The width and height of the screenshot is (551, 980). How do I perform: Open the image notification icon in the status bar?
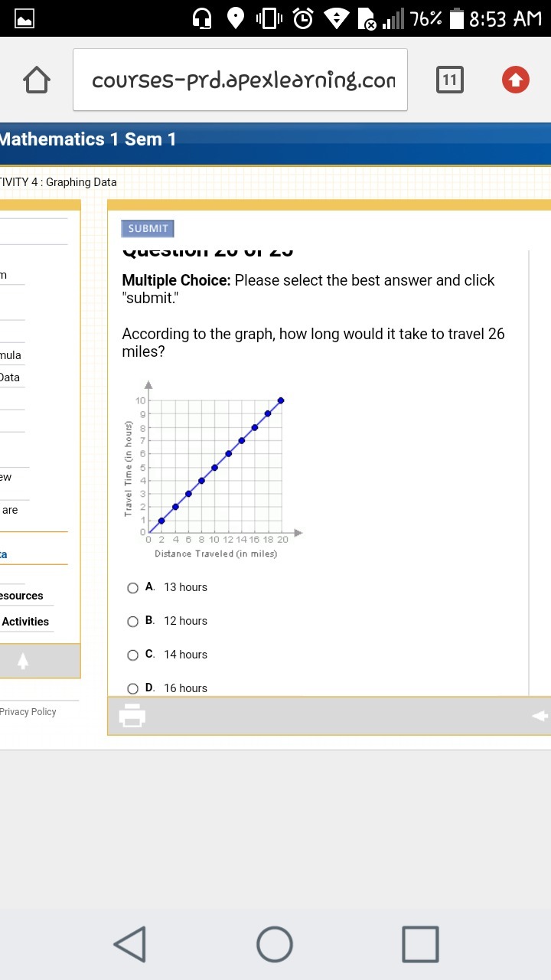coord(24,18)
